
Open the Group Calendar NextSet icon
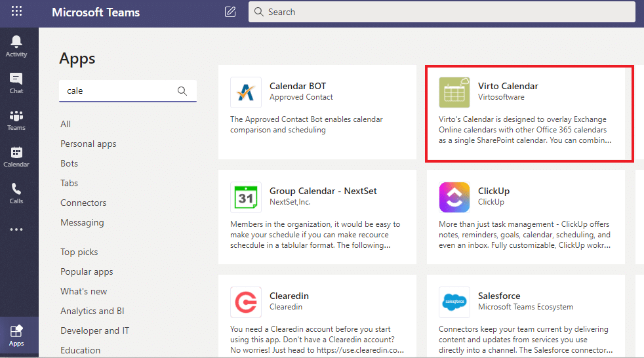click(246, 197)
